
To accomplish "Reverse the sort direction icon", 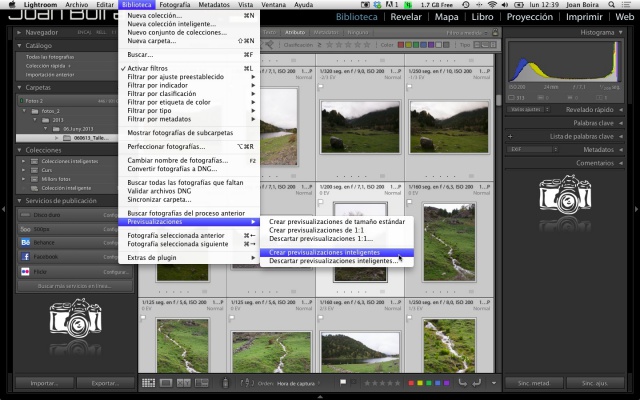I will point(246,383).
